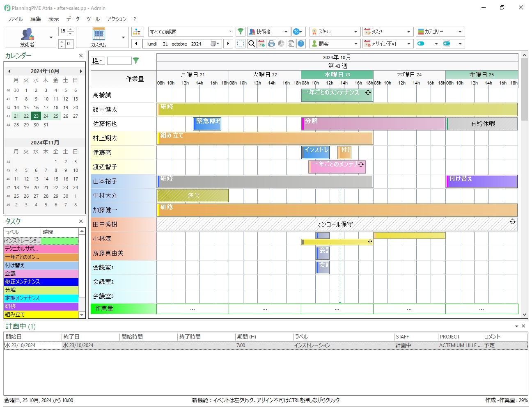Go to next date period arrow

228,43
